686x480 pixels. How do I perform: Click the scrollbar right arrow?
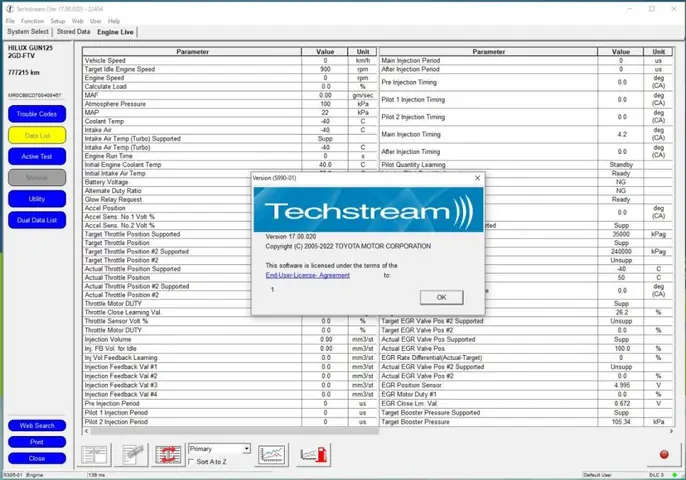(671, 431)
